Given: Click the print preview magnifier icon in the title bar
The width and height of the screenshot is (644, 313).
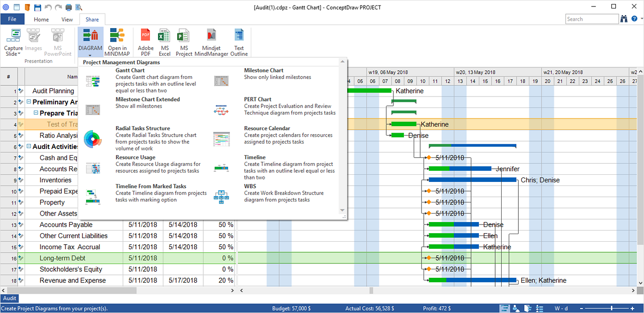Looking at the screenshot, I should coord(78,7).
